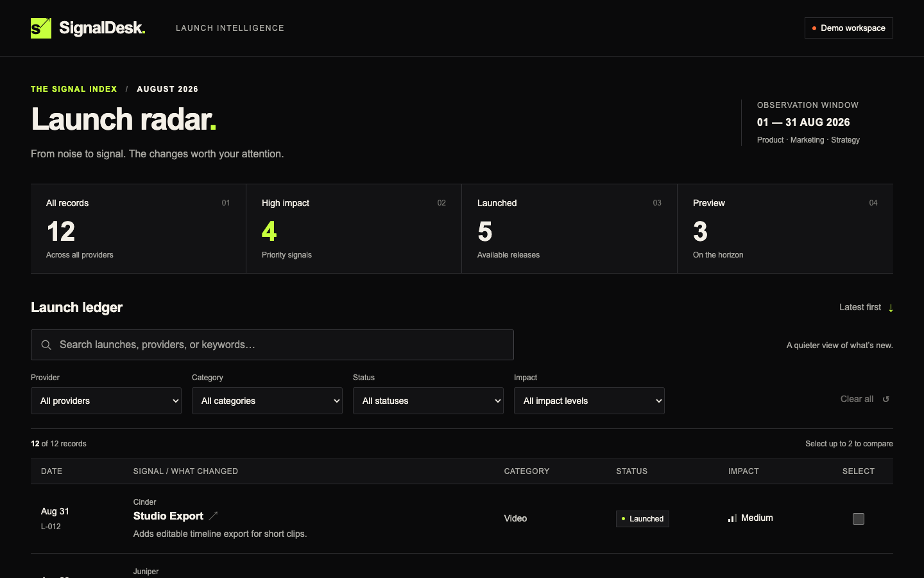Click the Latest first sort arrow
924x578 pixels.
[x=891, y=308]
